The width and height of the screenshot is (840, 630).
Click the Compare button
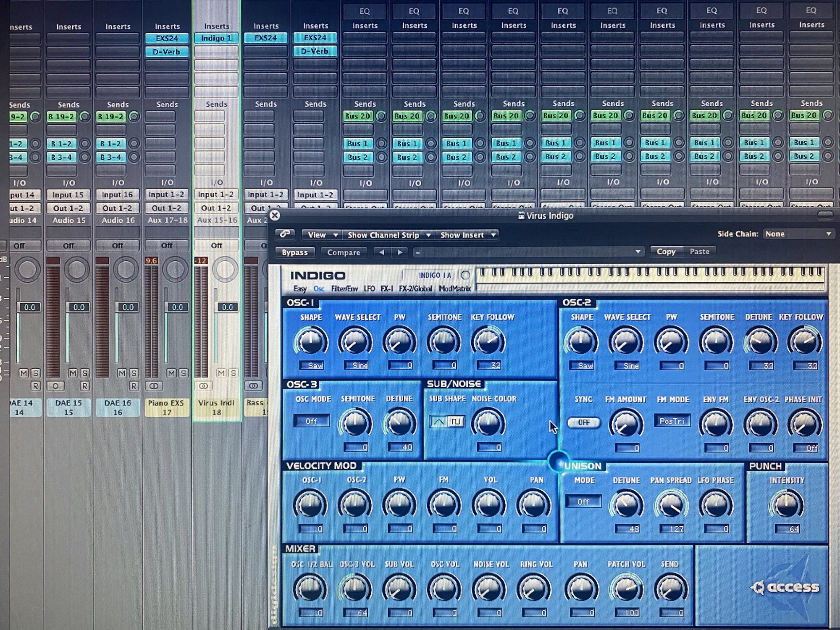344,252
